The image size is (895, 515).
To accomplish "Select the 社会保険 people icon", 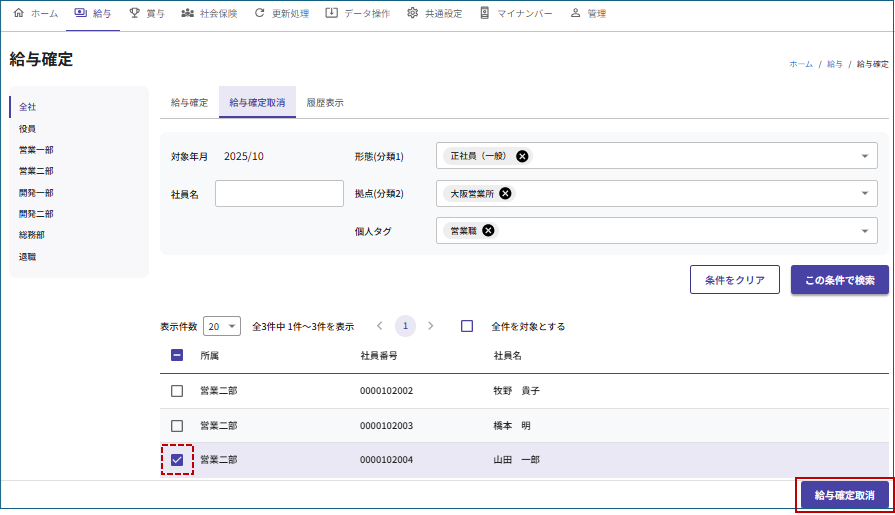I will (187, 14).
